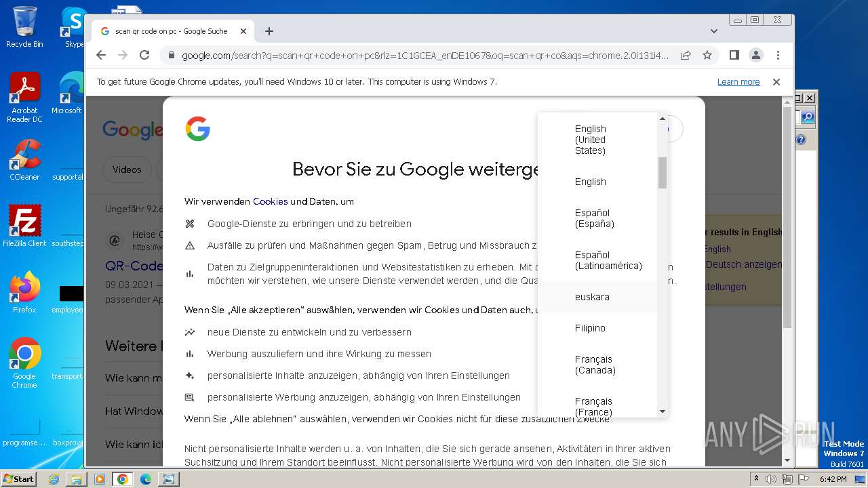Click the page scrollbar down arrow

pos(787,460)
